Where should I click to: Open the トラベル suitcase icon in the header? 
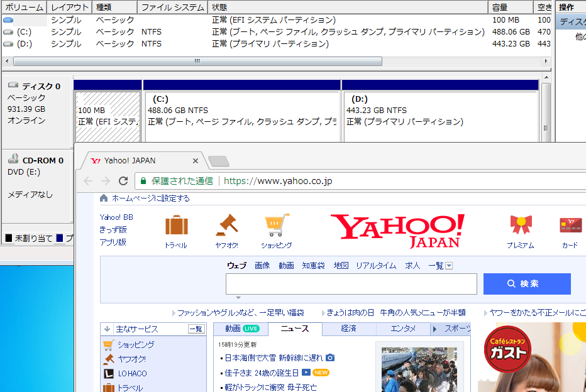[177, 225]
